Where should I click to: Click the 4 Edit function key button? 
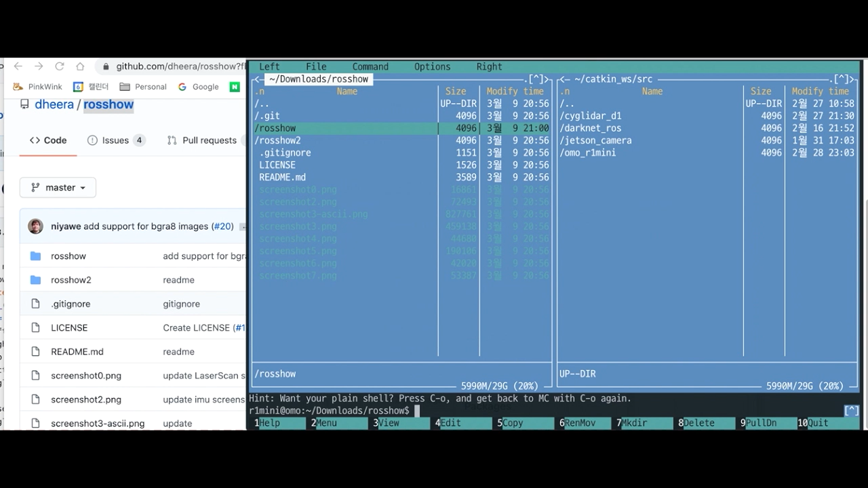464,423
